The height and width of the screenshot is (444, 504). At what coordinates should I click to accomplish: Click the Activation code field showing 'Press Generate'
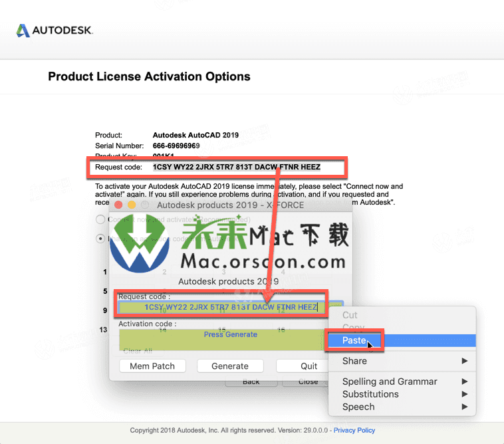click(x=230, y=335)
